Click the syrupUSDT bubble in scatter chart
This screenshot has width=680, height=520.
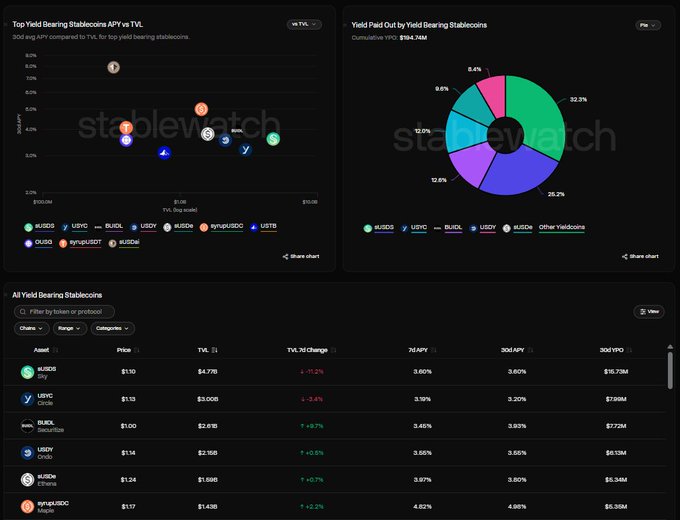126,128
